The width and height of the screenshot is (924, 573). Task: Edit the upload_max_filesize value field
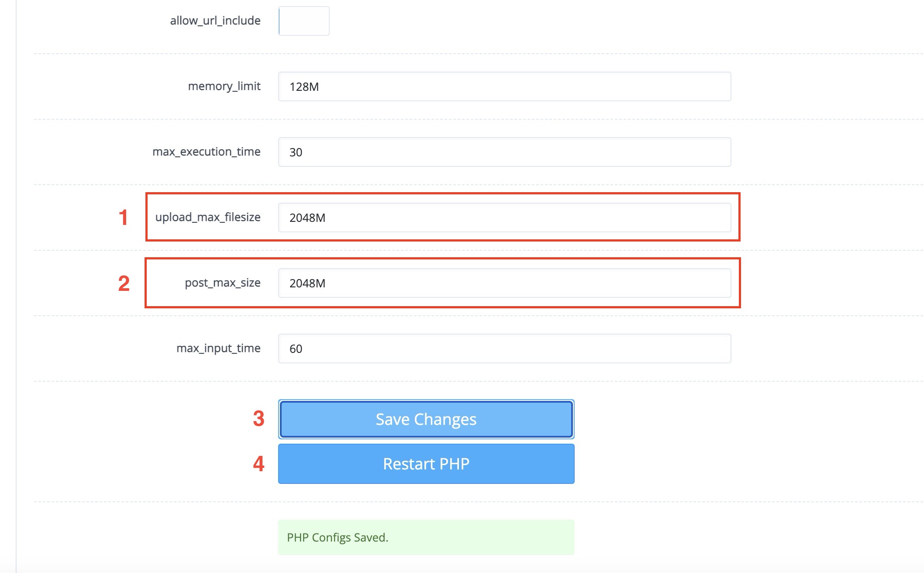[x=504, y=217]
